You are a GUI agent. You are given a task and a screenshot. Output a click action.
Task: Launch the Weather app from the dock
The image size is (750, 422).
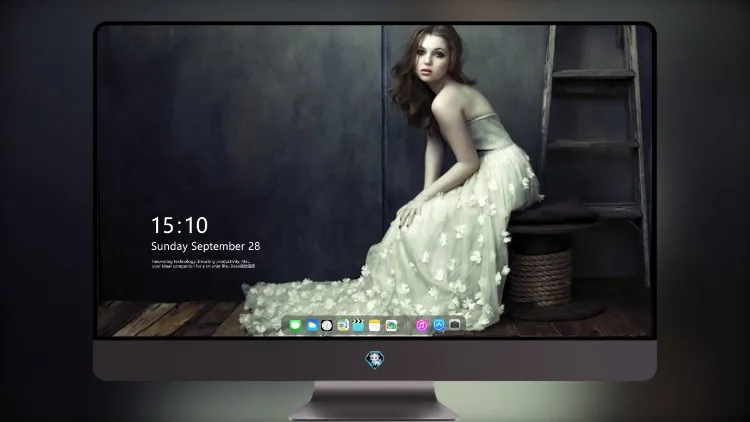312,326
